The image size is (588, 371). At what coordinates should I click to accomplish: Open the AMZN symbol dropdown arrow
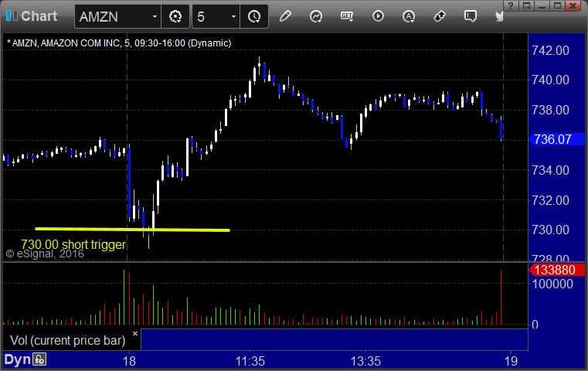pos(155,17)
